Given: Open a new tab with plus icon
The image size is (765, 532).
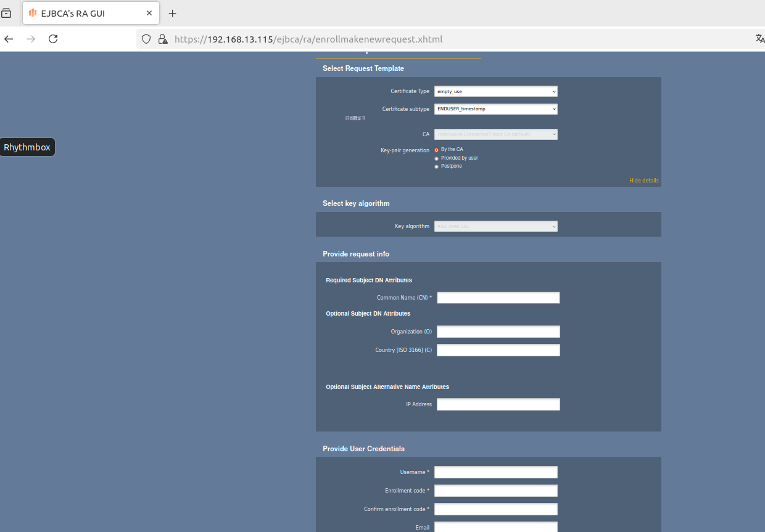Looking at the screenshot, I should click(x=173, y=13).
